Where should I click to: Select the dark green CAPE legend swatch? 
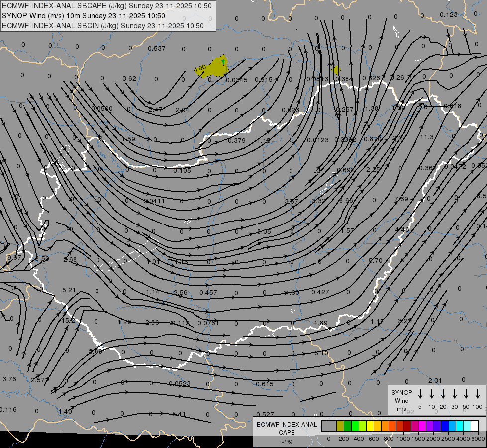[348, 426]
